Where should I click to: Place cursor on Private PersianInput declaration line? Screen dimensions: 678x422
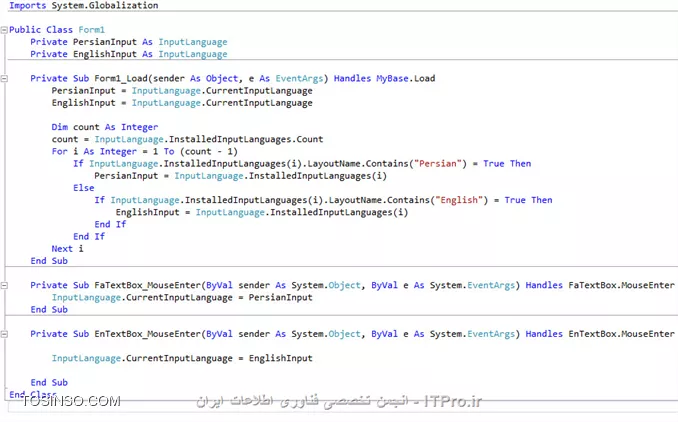[128, 42]
